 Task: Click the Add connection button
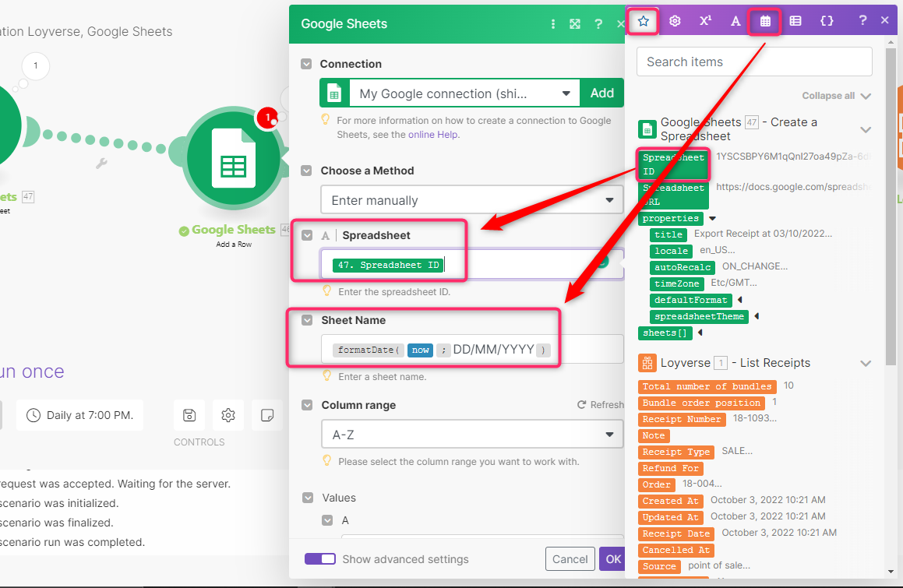point(601,93)
